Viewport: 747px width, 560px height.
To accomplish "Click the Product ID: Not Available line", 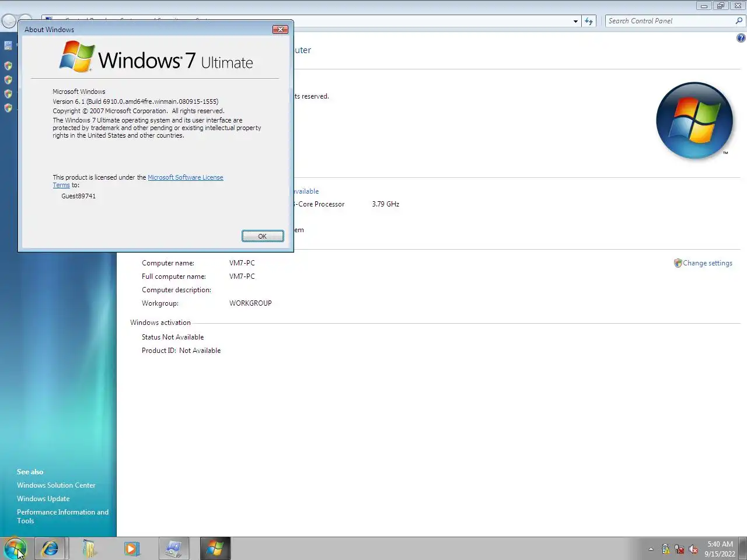I will click(x=181, y=351).
